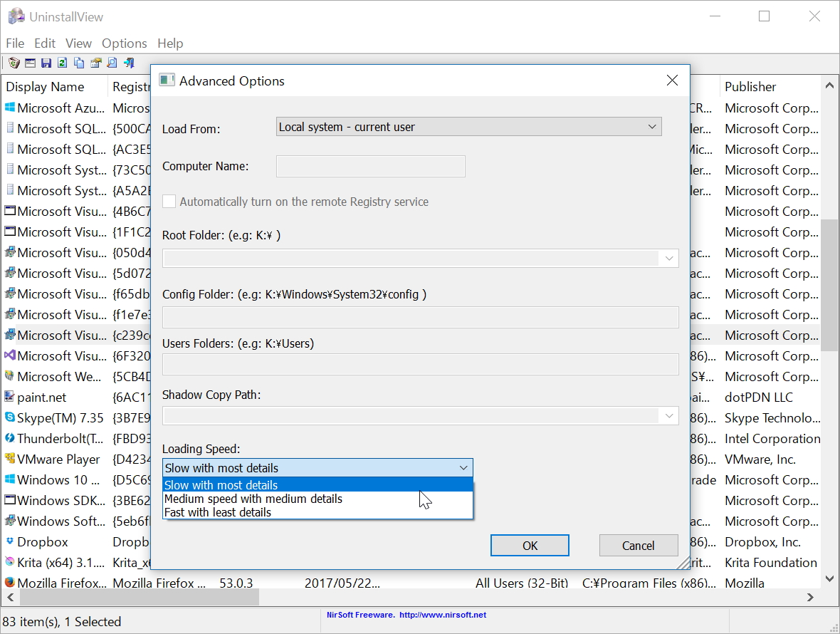Click the vertical scrollbar down arrow
Image resolution: width=840 pixels, height=634 pixels.
click(829, 578)
